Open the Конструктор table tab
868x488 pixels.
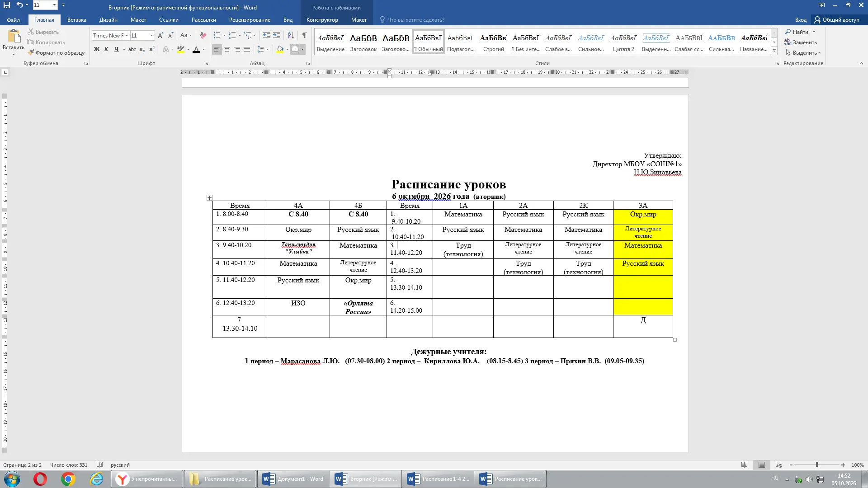[322, 20]
